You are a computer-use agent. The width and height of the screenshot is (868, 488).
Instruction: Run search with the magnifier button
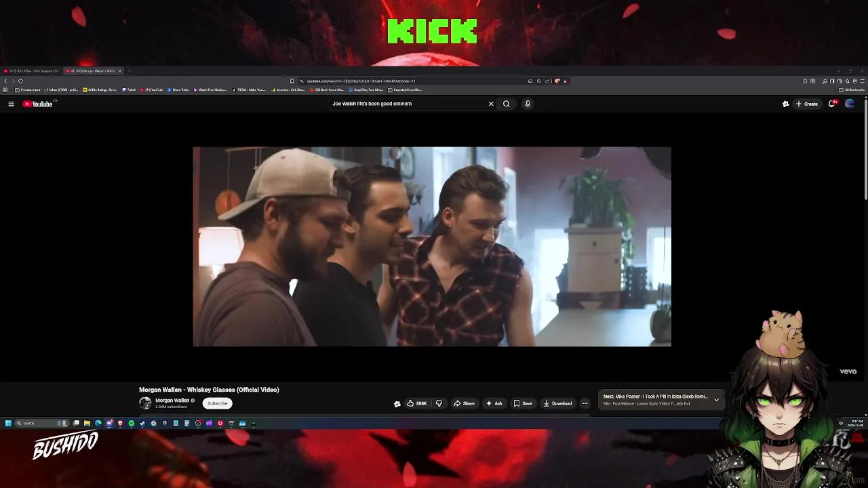click(506, 104)
